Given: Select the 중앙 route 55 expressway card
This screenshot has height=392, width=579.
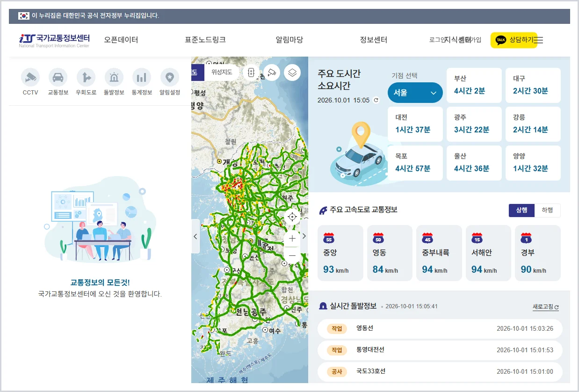Looking at the screenshot, I should coord(340,253).
